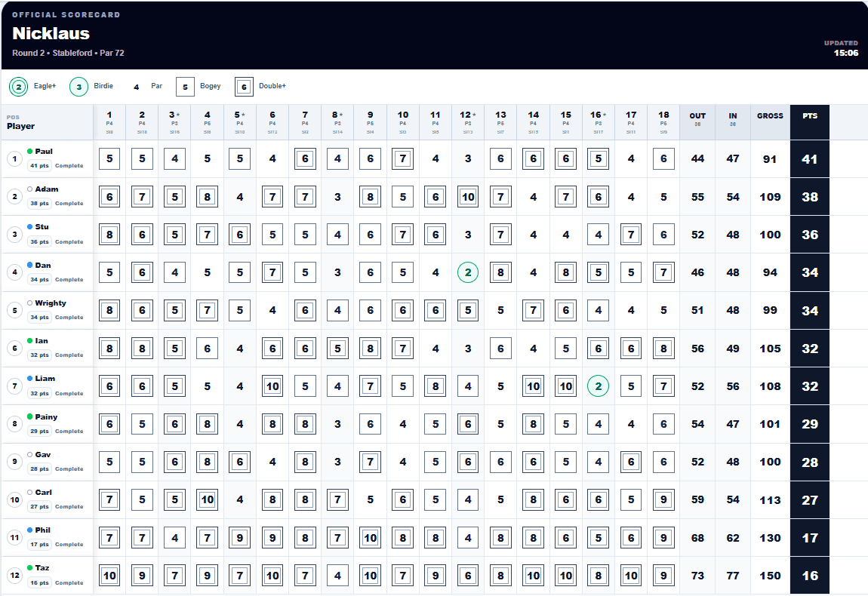Click Liam's score 10 on hole 6
The image size is (868, 596).
pyautogui.click(x=272, y=386)
